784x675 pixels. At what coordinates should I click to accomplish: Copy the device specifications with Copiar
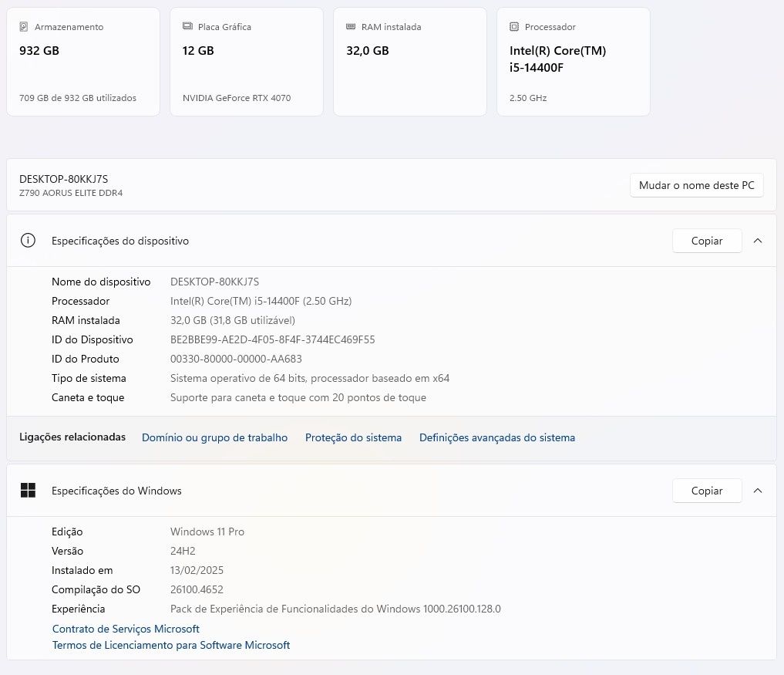(707, 241)
